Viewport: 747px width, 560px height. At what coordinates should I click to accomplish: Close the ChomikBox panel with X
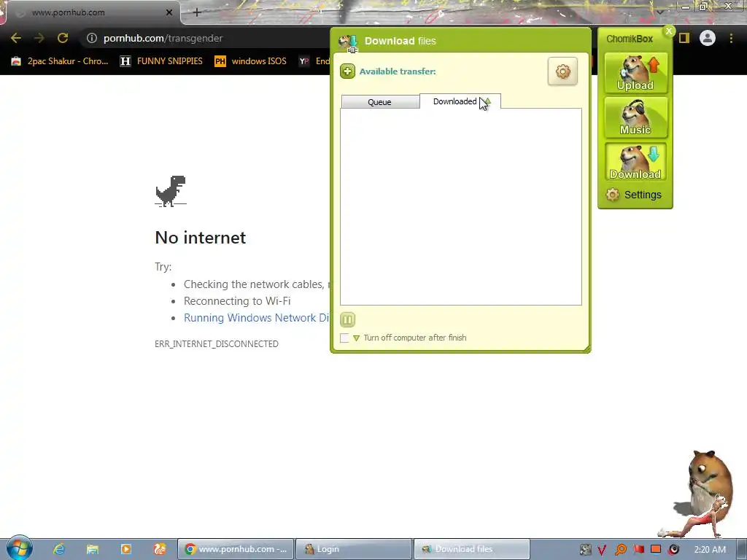tap(669, 31)
